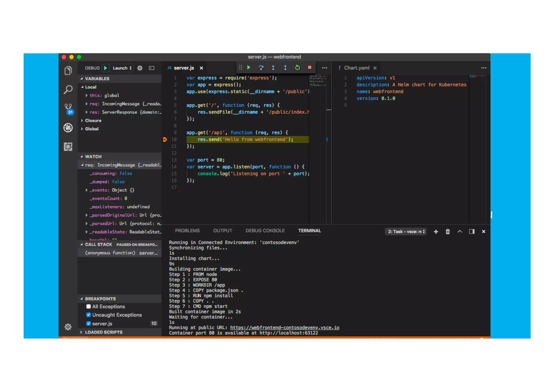This screenshot has height=392, width=555.
Task: Step into in debug toolbar
Action: click(x=273, y=67)
